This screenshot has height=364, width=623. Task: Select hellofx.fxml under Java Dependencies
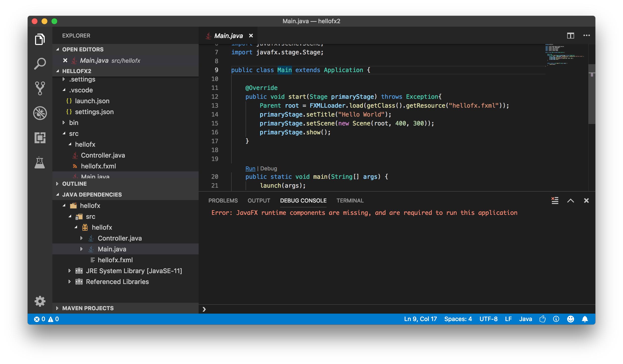coord(125,260)
